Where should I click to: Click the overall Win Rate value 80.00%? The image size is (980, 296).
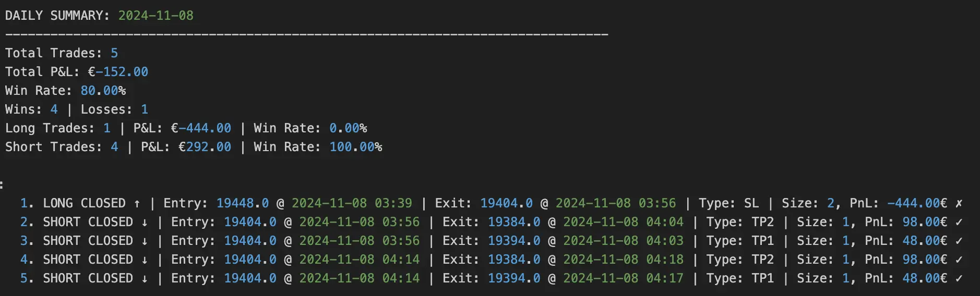point(103,91)
